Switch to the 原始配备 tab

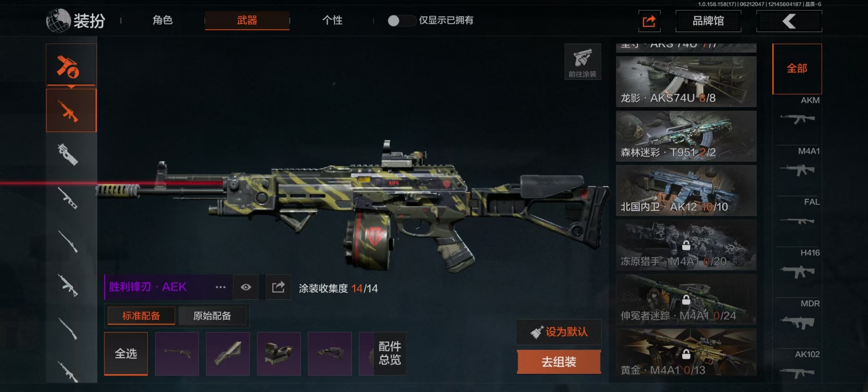[x=212, y=316]
